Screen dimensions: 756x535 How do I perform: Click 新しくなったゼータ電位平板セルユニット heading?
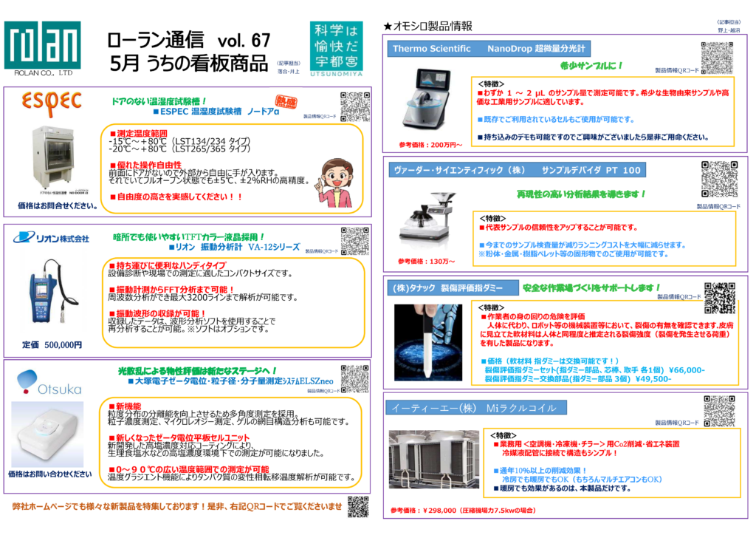[179, 437]
